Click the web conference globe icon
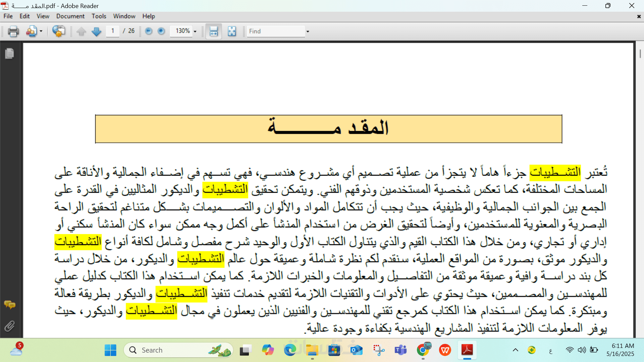Viewport: 644px width, 362px height. click(59, 31)
